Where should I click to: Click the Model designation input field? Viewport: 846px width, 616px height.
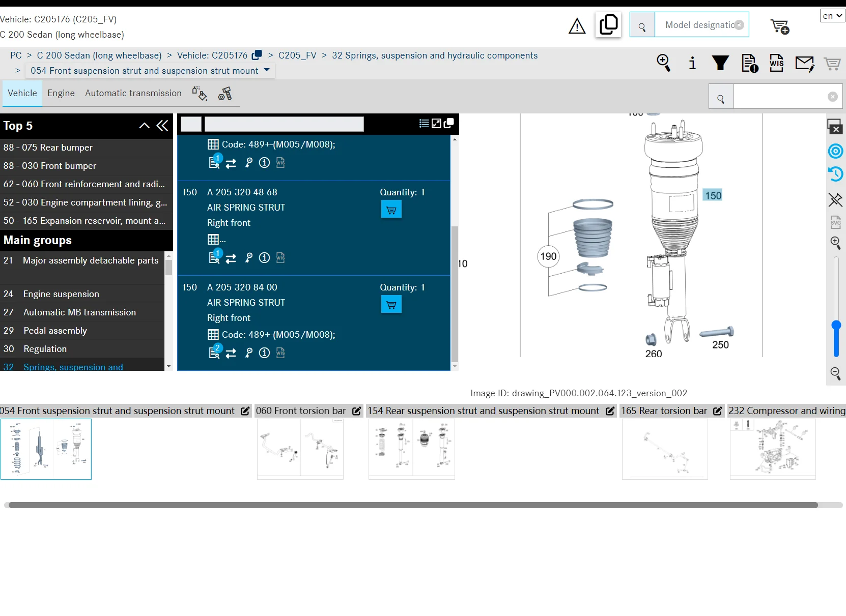[x=701, y=25]
